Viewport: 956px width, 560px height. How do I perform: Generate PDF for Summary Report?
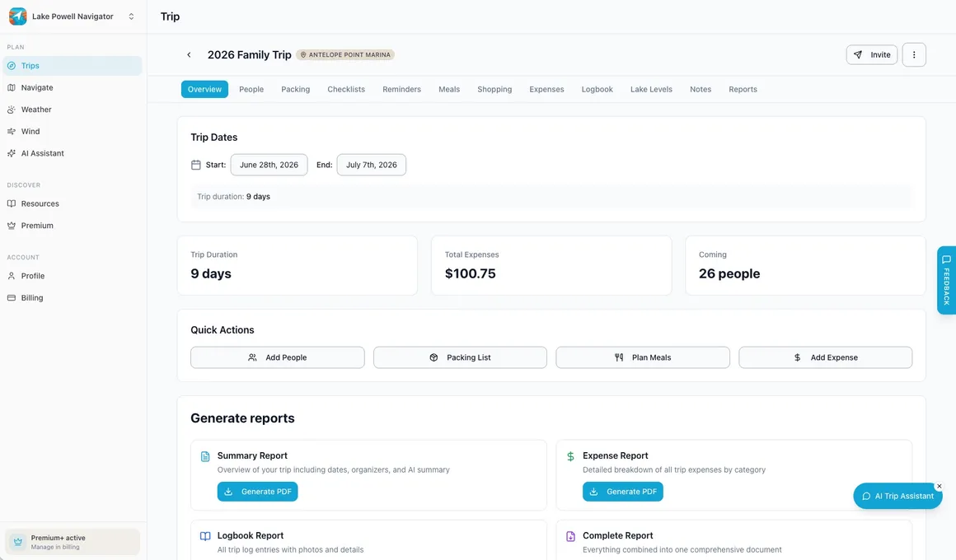pos(257,492)
